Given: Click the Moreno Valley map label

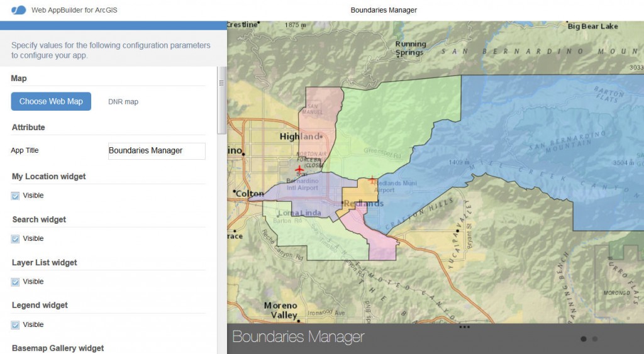Looking at the screenshot, I should (x=281, y=311).
